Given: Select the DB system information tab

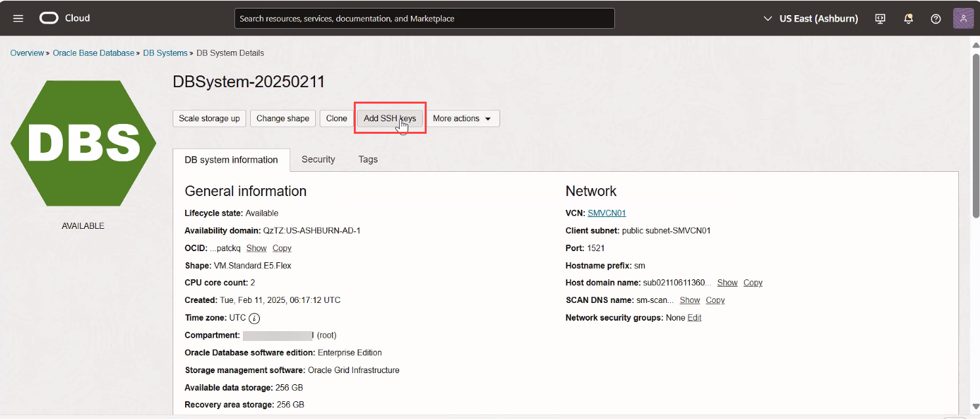Looking at the screenshot, I should (232, 159).
